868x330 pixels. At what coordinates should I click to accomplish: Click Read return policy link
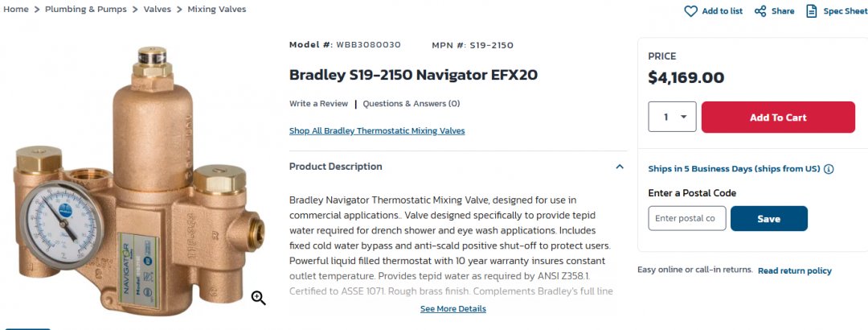tap(794, 270)
